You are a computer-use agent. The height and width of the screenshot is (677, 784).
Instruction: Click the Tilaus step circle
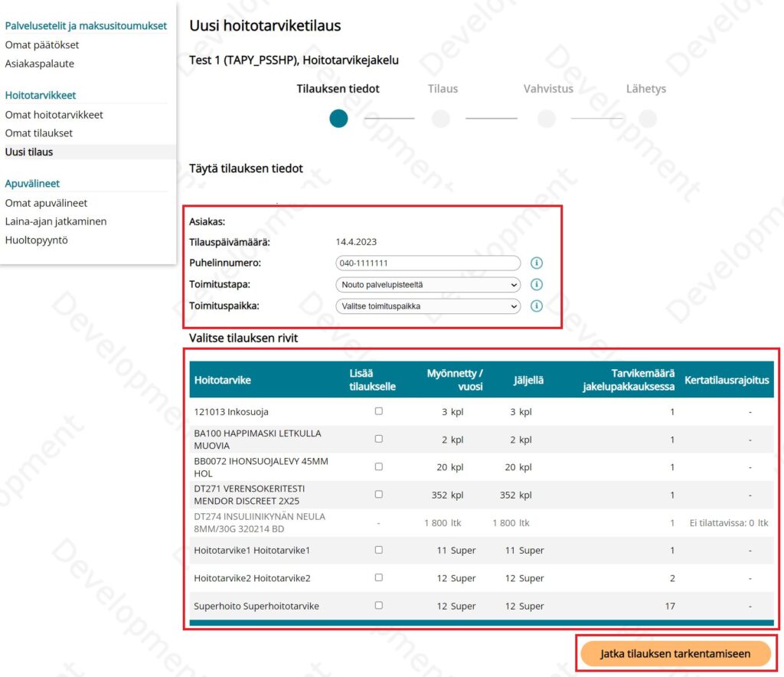(x=440, y=119)
